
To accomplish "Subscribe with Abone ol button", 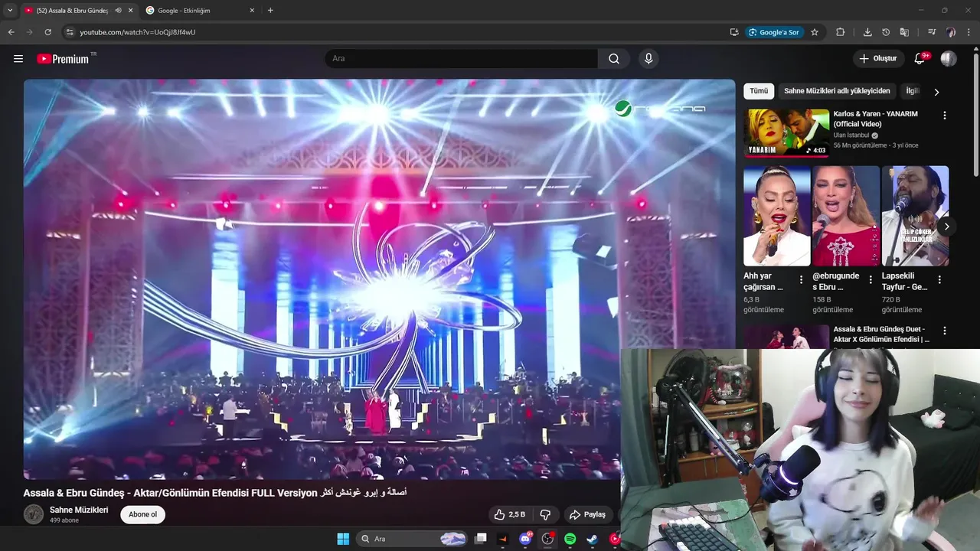I will click(142, 514).
